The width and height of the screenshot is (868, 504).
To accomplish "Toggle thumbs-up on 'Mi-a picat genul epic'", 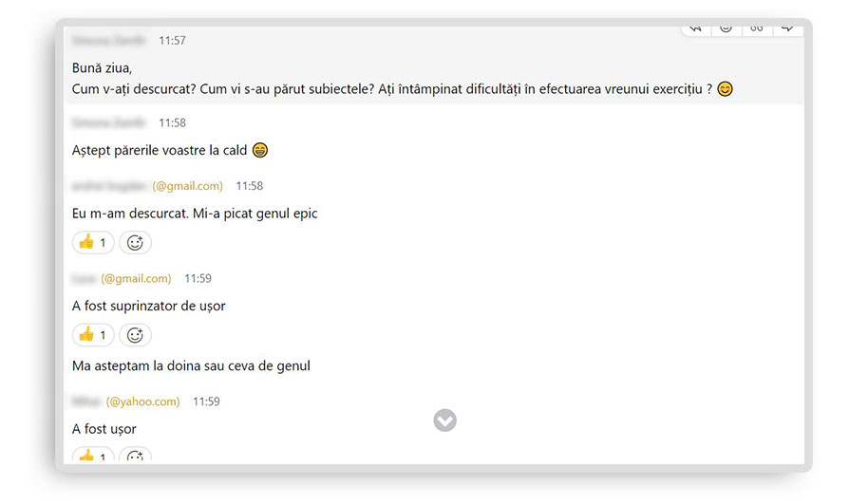I will coord(93,243).
